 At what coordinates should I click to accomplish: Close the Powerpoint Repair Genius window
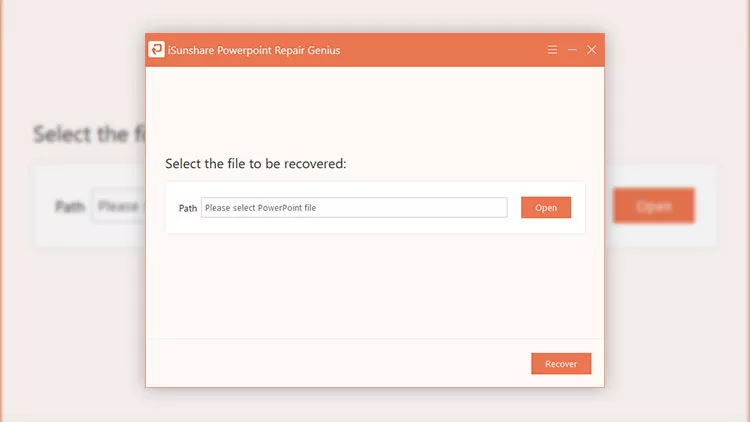click(x=592, y=50)
